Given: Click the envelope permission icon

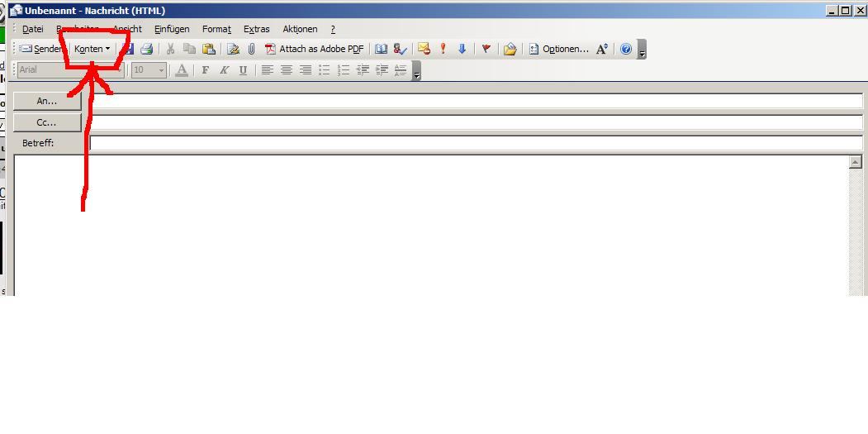Looking at the screenshot, I should pyautogui.click(x=424, y=49).
